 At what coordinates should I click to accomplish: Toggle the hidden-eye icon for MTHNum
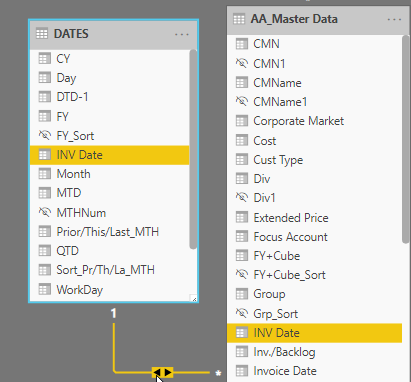point(45,212)
